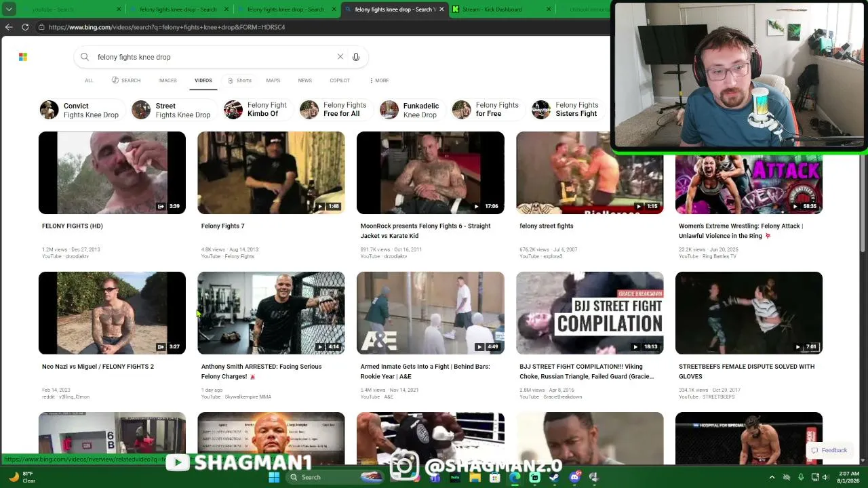Open File Explorer from the taskbar
Screen dimensions: 868x488
(x=475, y=477)
